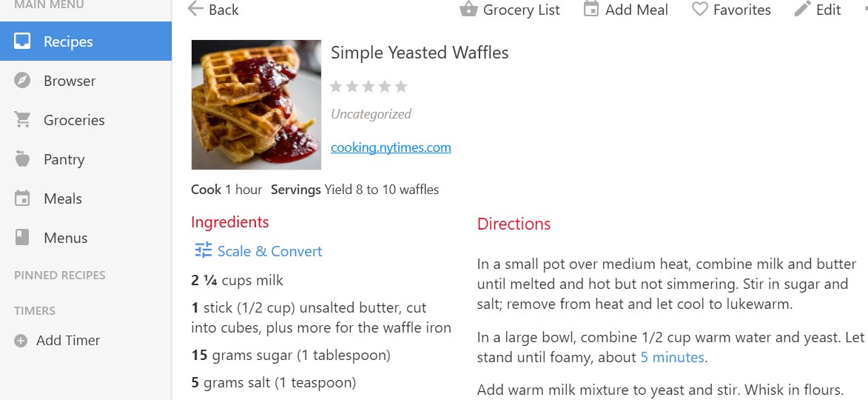Go to Meals in the sidebar
This screenshot has width=868, height=400.
point(62,199)
